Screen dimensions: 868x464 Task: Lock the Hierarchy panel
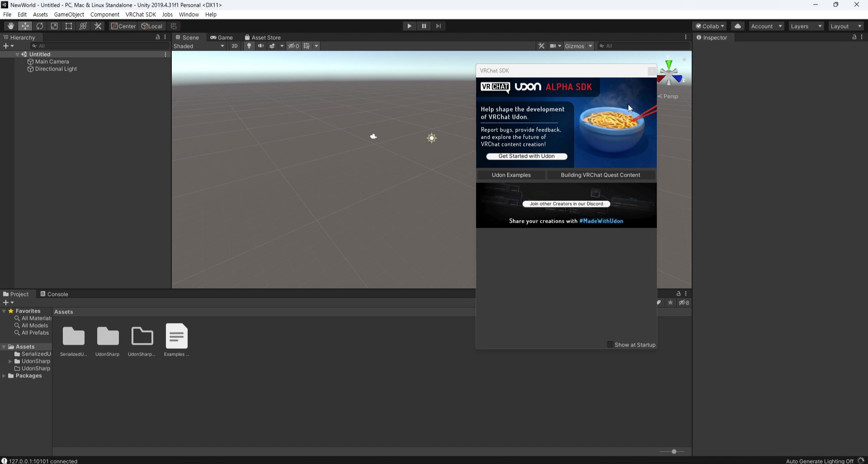pos(158,37)
